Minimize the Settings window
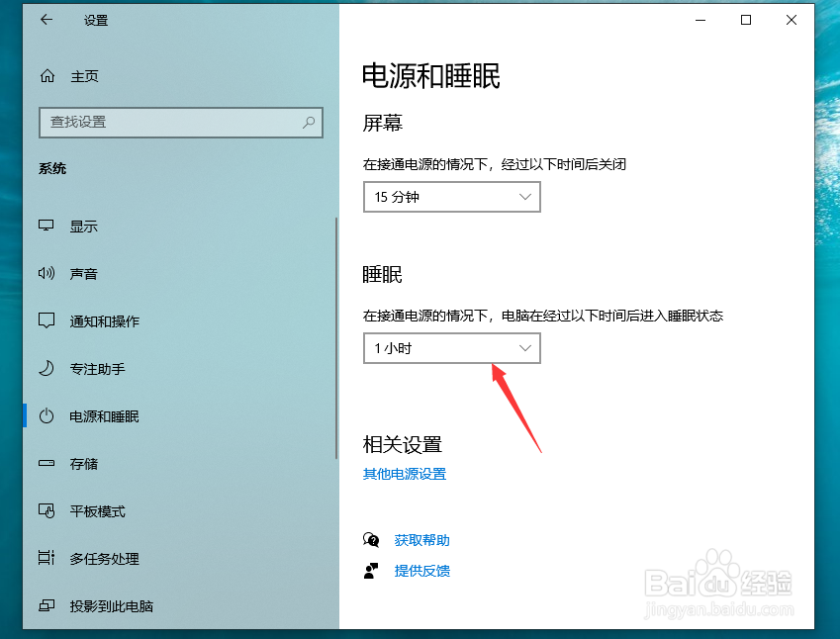The width and height of the screenshot is (840, 639). (700, 21)
